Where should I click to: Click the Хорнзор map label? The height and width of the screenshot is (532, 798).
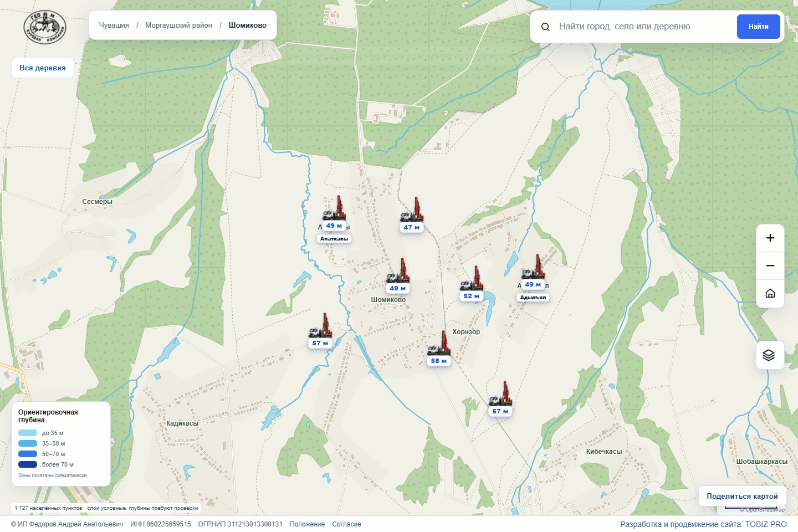466,332
